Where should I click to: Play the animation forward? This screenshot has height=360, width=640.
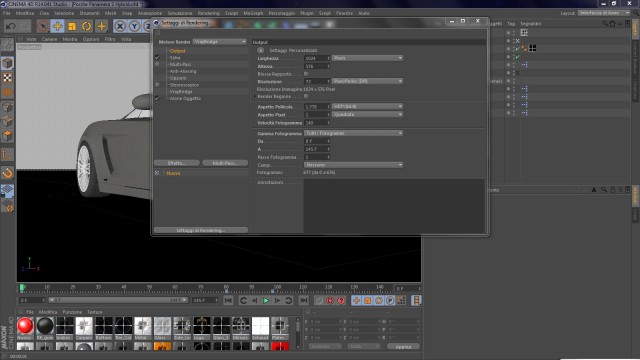[266, 300]
